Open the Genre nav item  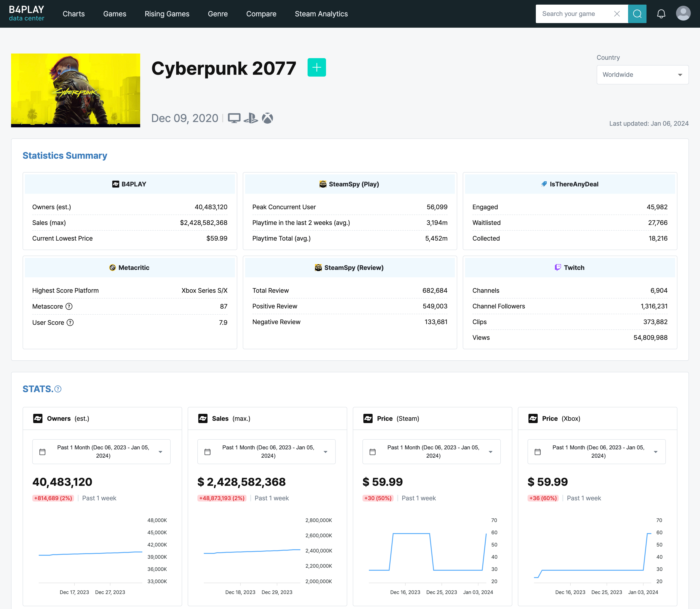(x=218, y=14)
